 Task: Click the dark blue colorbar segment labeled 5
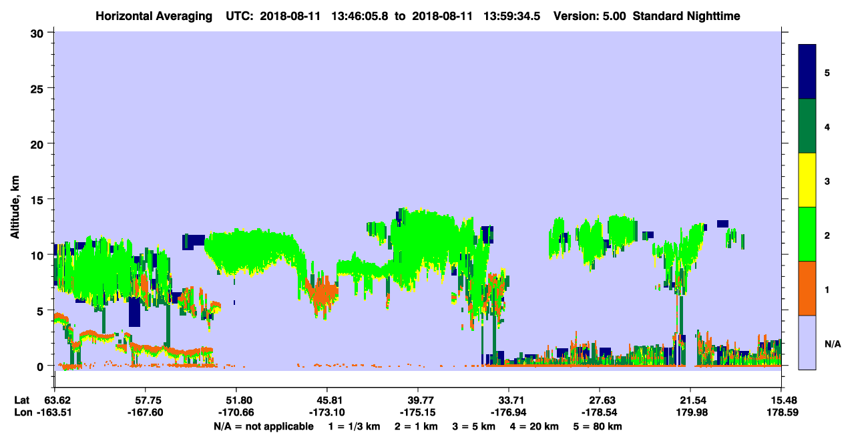click(807, 72)
